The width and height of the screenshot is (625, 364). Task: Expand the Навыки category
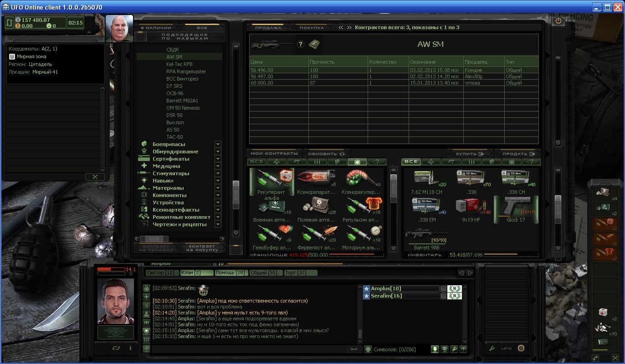point(218,181)
